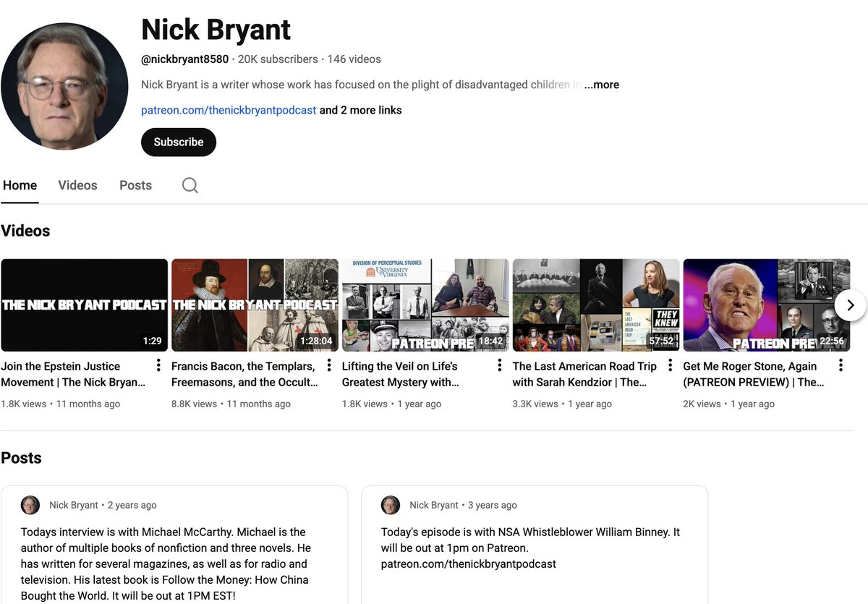Screen dimensions: 868x604
Task: Show next videos with the right arrow
Action: point(851,305)
